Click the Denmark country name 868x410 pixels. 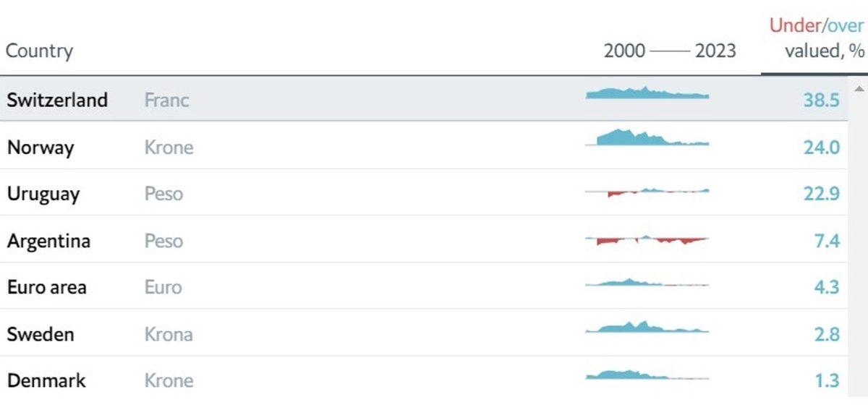click(x=46, y=380)
